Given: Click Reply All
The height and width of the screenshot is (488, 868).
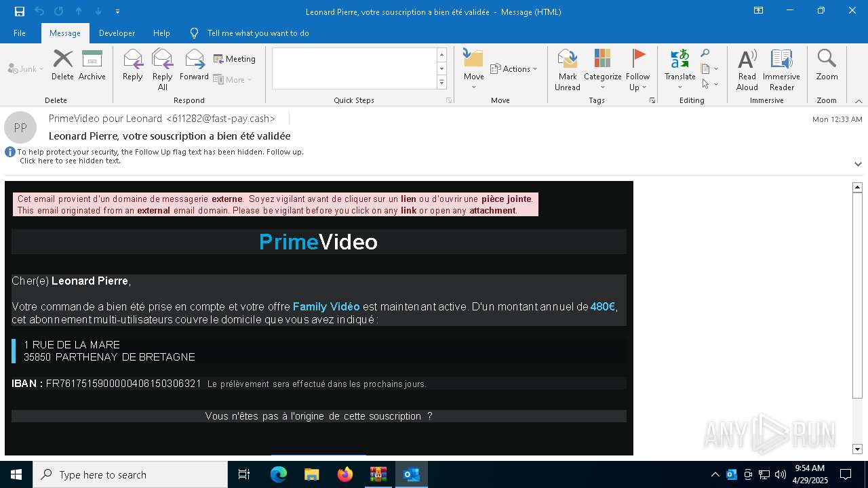Looking at the screenshot, I should (163, 69).
